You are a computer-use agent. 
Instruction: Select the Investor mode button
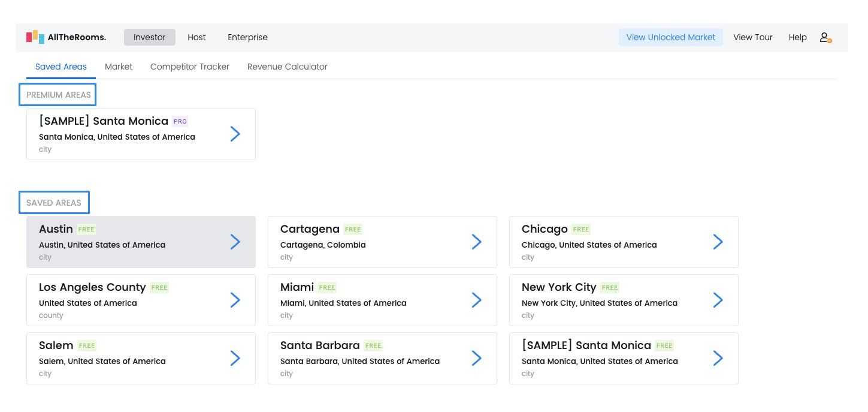tap(149, 37)
